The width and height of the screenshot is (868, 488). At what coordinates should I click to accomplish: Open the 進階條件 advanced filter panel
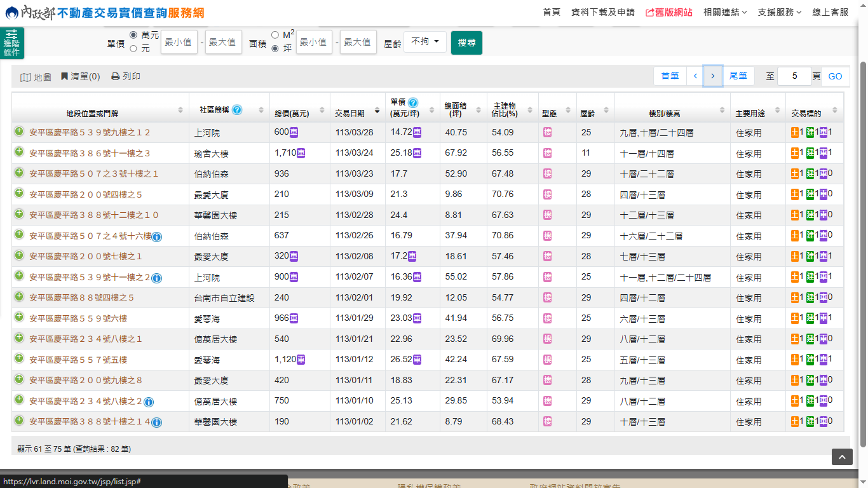(12, 43)
